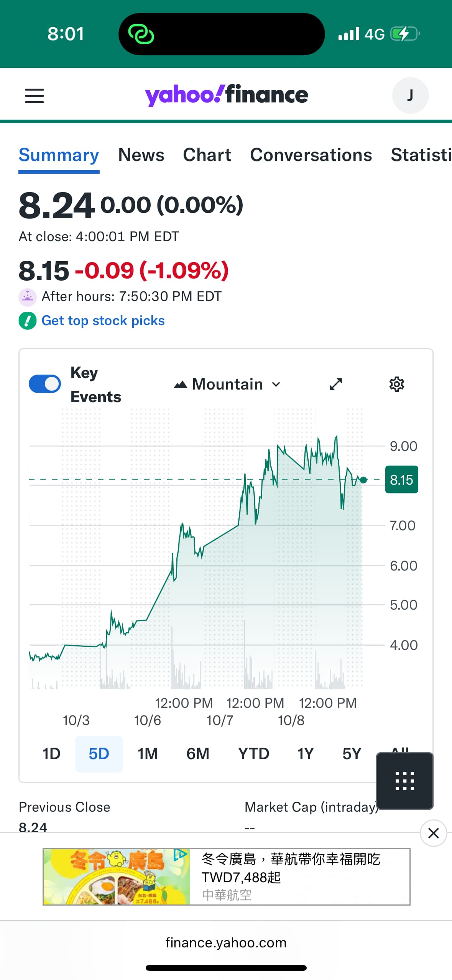The width and height of the screenshot is (452, 980).
Task: Click Get top stock picks link
Action: click(103, 321)
